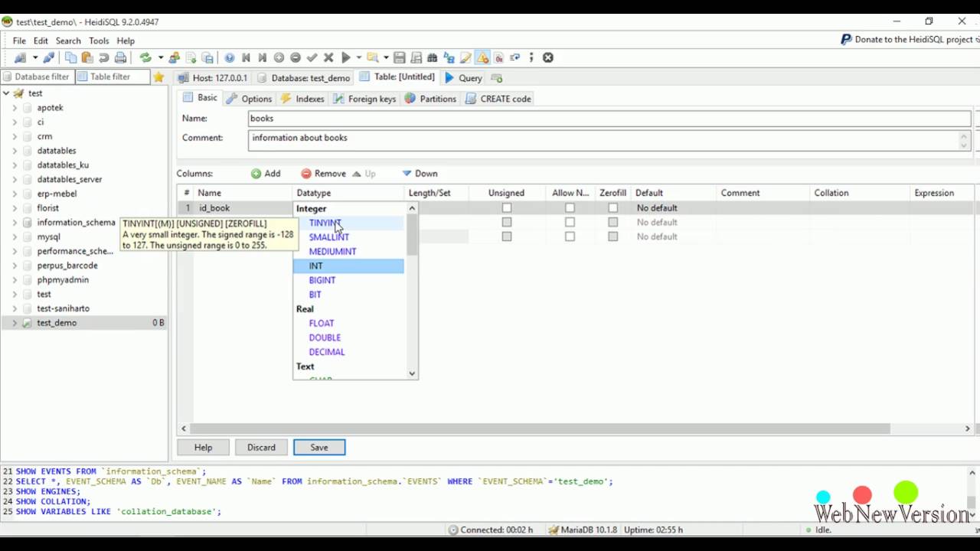This screenshot has height=551, width=980.
Task: Click the Save button
Action: click(319, 448)
